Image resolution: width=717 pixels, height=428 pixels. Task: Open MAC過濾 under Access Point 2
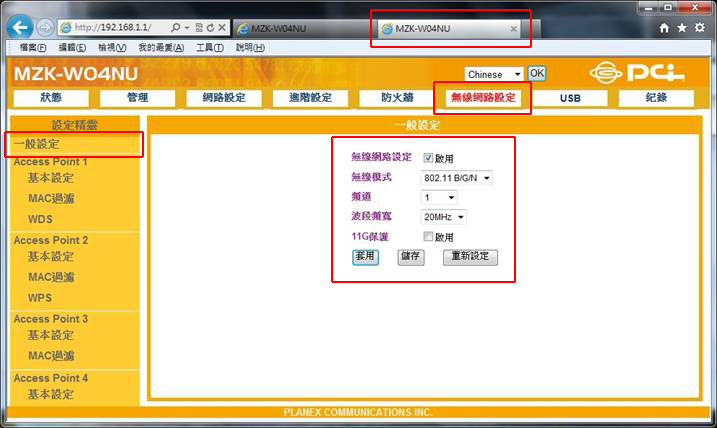51,277
